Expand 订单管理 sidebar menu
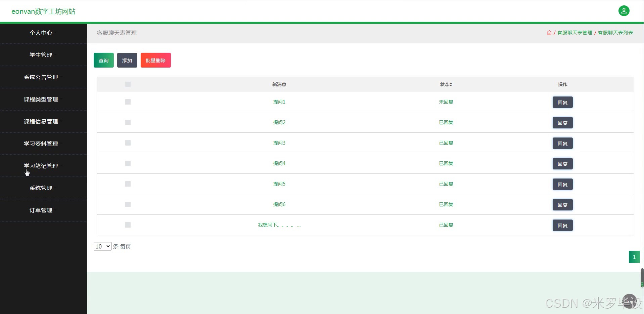Viewport: 644px width, 314px height. pos(43,210)
